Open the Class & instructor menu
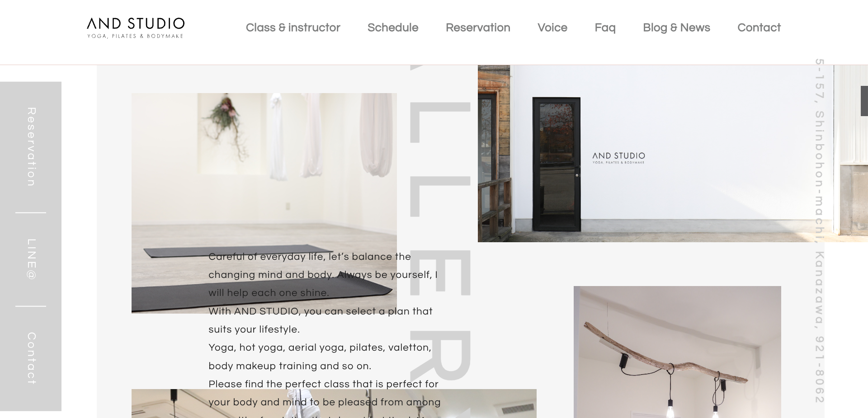 (293, 28)
